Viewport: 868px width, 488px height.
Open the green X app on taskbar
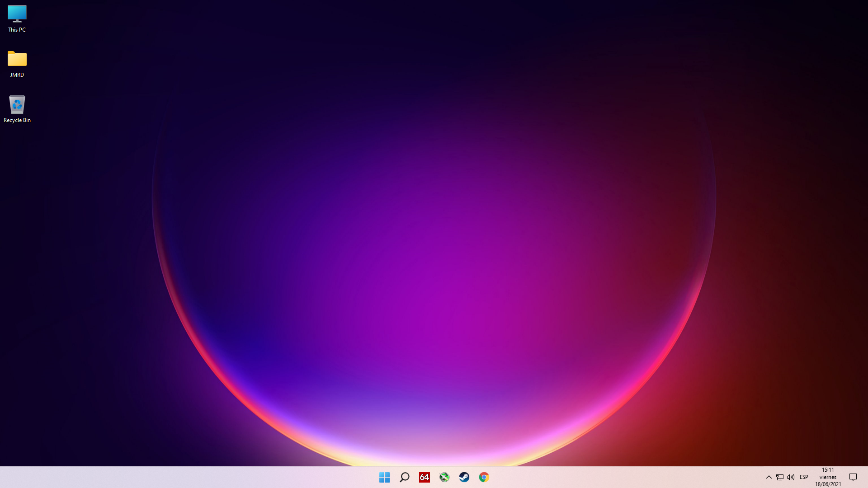point(444,477)
